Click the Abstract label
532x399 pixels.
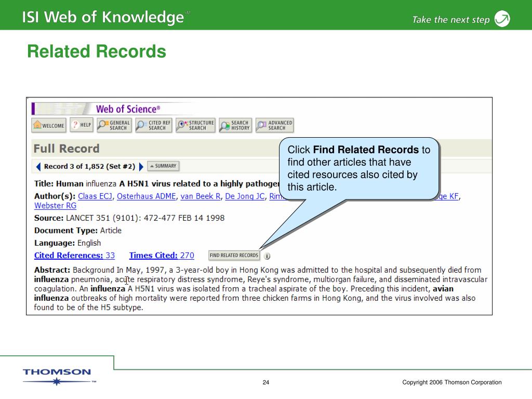pyautogui.click(x=52, y=270)
